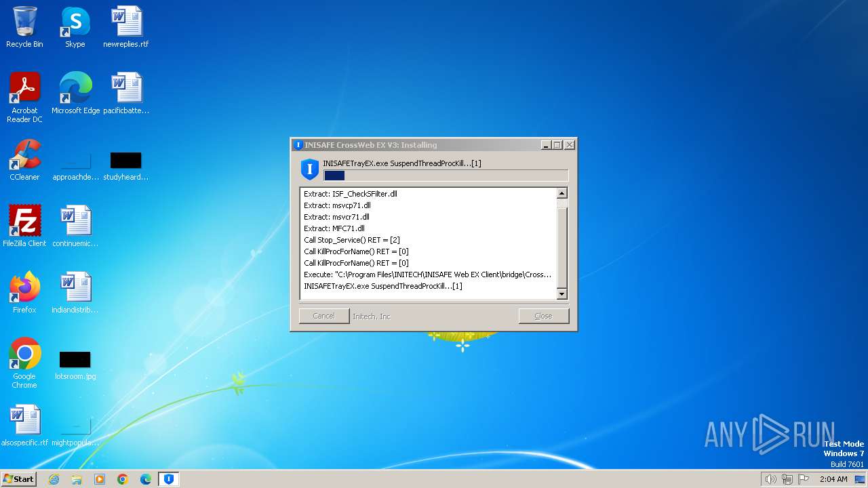Open the CCleaner shortcut
The image size is (868, 488).
pos(24,160)
